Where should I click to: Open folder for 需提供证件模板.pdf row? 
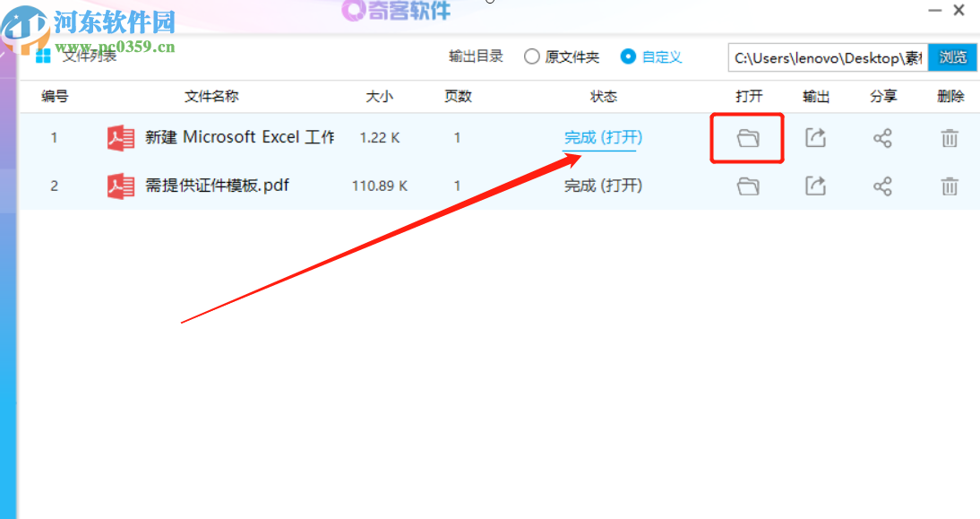coord(747,186)
